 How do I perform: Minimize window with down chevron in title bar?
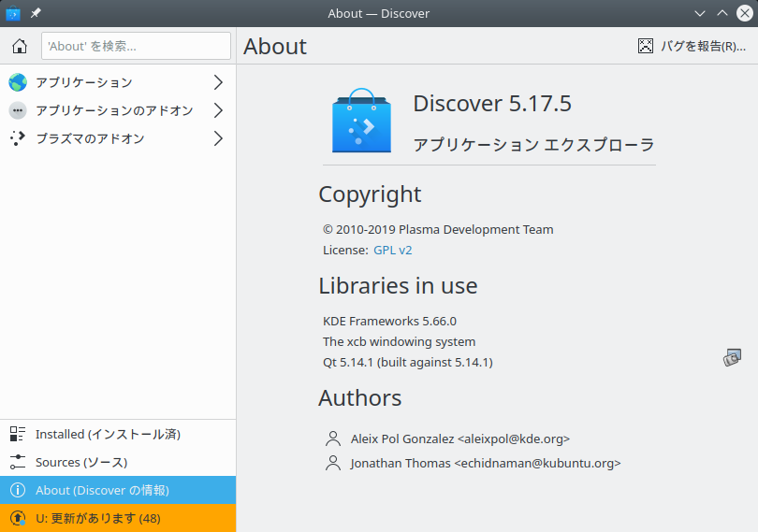(699, 13)
